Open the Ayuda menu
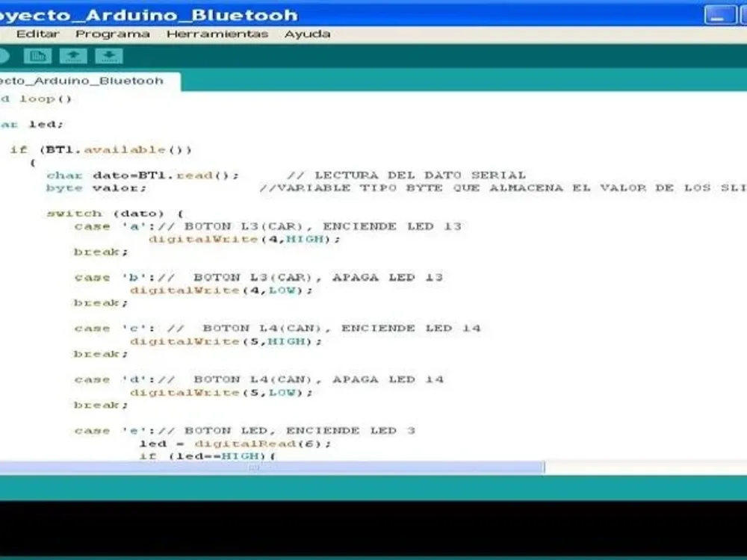The height and width of the screenshot is (560, 747). (x=307, y=34)
